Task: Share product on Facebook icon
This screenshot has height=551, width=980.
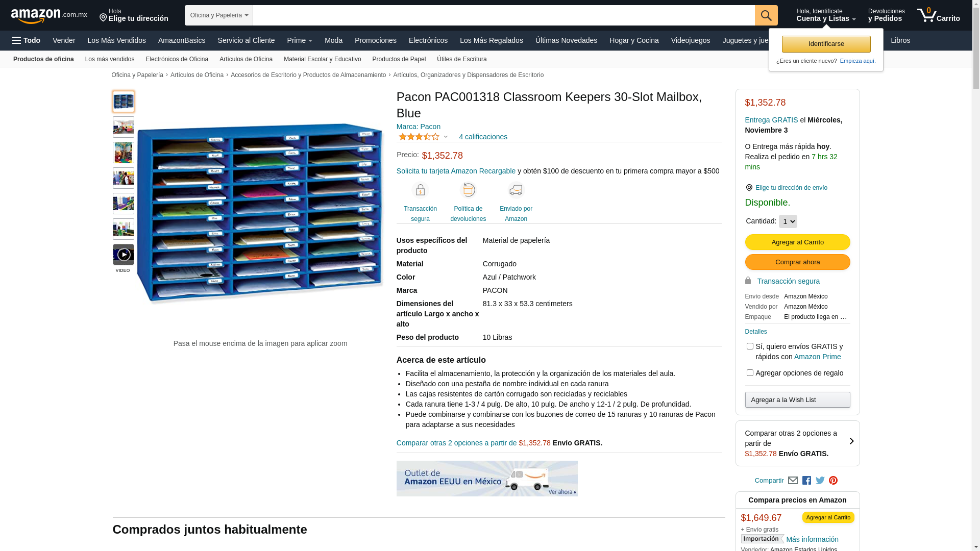Action: [806, 481]
